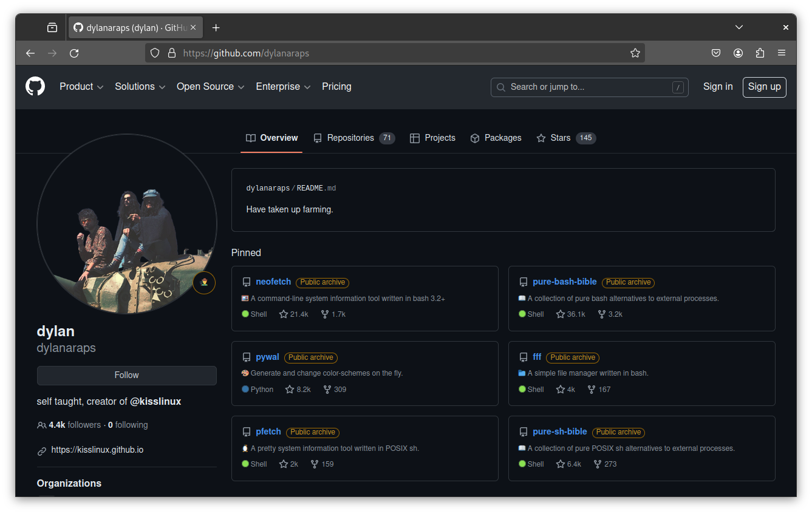Screen dimensions: 812x514
Task: Open the neofetch repository
Action: tap(273, 282)
